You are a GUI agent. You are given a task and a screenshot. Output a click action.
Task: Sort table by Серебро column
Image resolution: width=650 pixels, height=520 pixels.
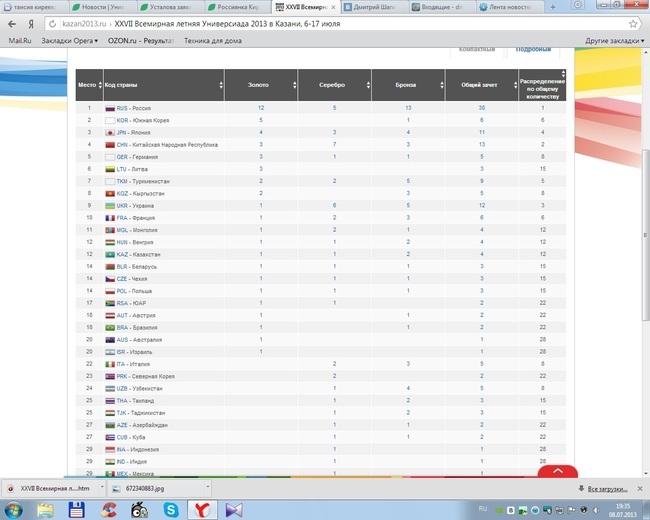(x=334, y=85)
